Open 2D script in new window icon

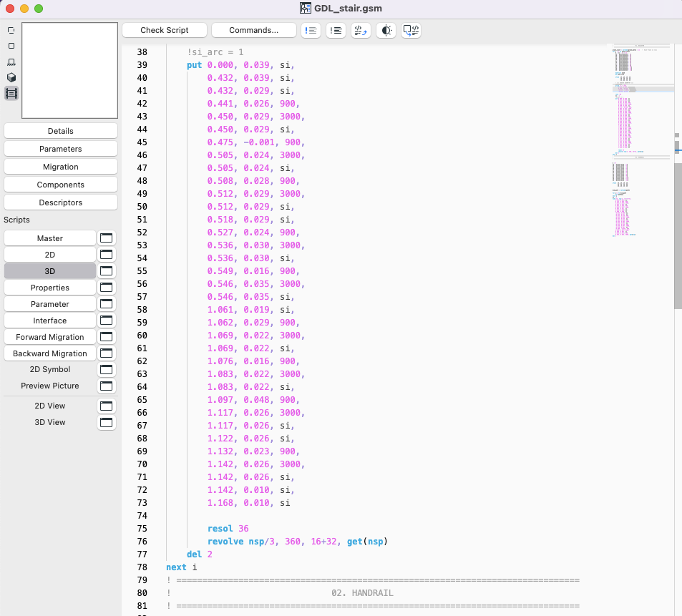[x=107, y=255]
